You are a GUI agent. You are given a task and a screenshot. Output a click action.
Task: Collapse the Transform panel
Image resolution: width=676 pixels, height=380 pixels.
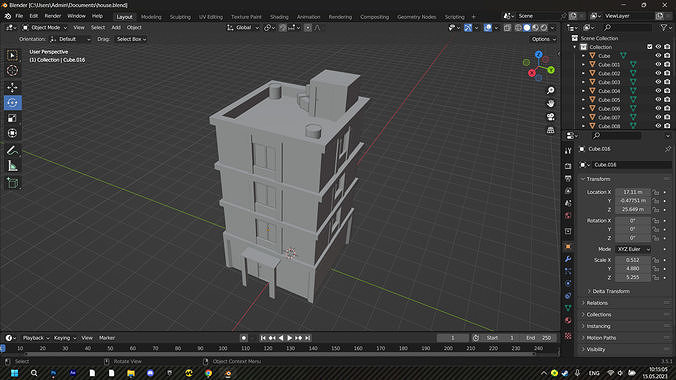(598, 179)
